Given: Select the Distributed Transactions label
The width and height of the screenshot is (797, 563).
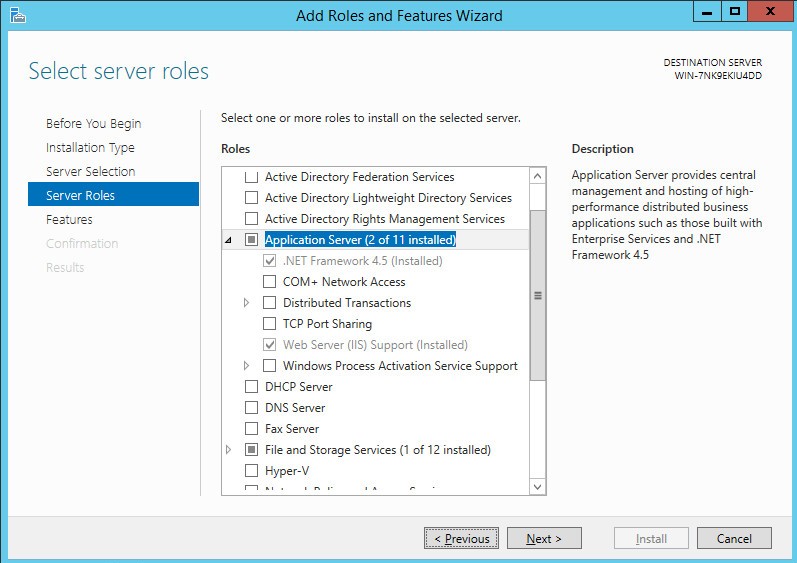Looking at the screenshot, I should (x=347, y=303).
